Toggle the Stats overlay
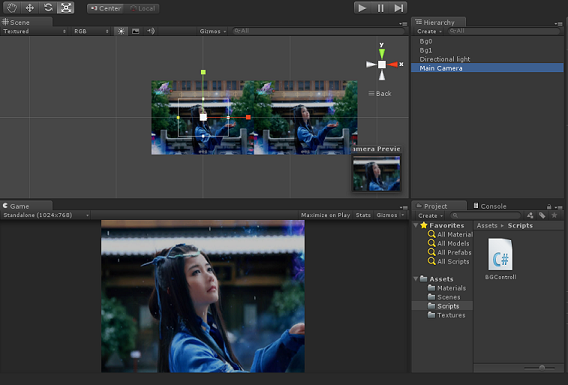The width and height of the screenshot is (568, 385). [363, 215]
